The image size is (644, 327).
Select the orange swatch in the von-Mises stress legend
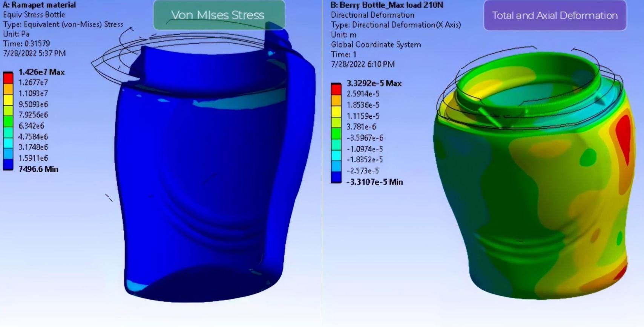[x=8, y=89]
